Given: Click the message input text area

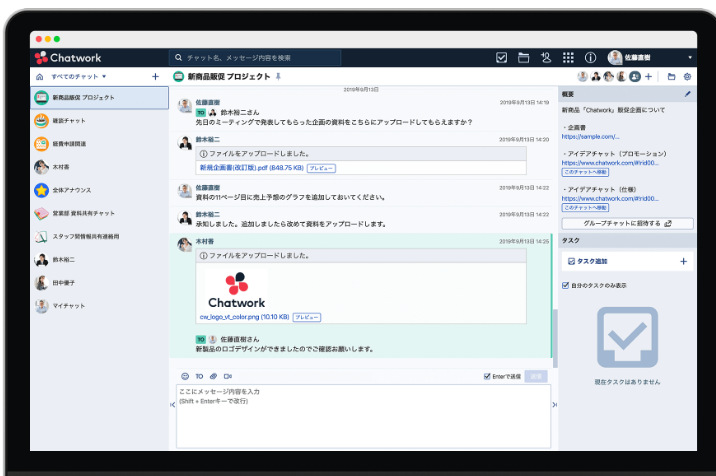Looking at the screenshot, I should [363, 416].
